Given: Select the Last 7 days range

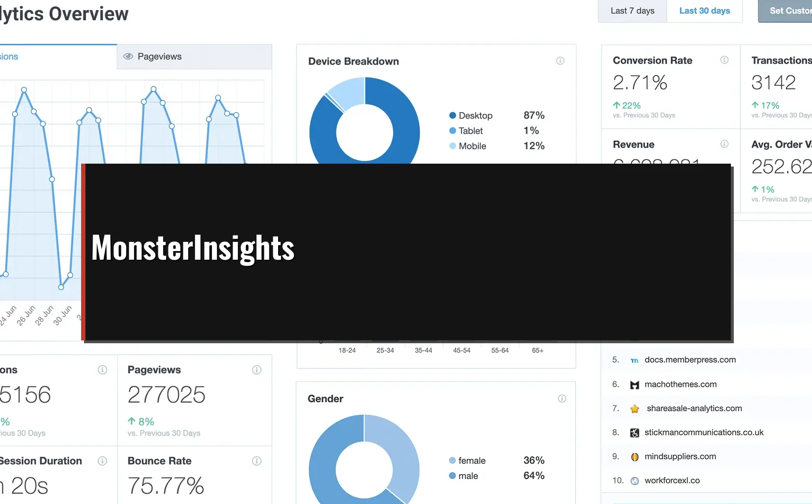Looking at the screenshot, I should [x=632, y=11].
